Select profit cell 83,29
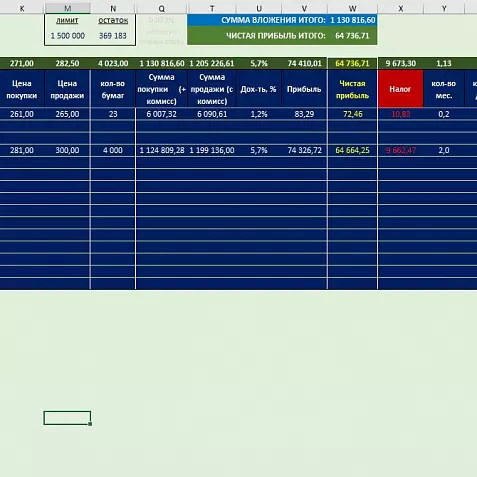Screen dimensions: 477x477 [304, 114]
